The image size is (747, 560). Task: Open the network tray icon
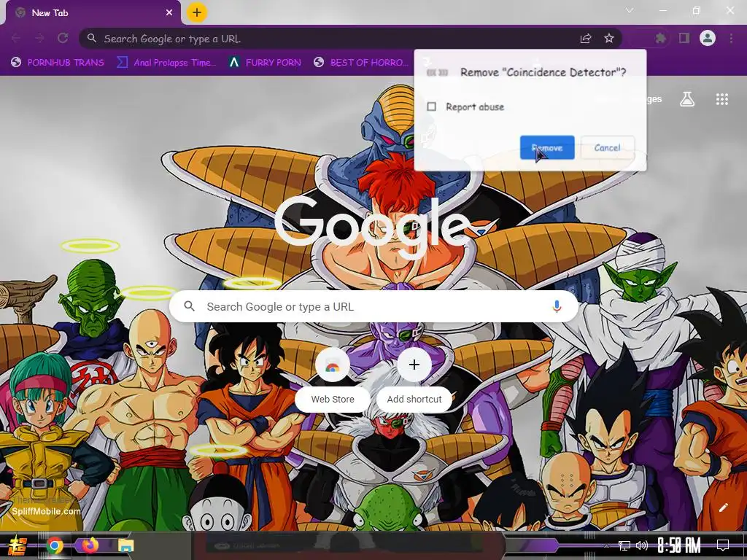click(x=624, y=545)
